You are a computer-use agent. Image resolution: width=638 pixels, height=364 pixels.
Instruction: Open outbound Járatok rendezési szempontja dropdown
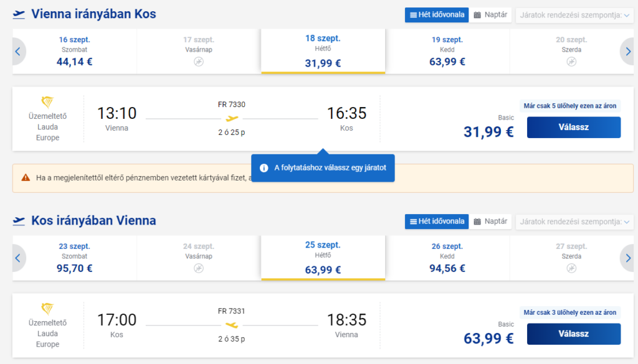point(574,15)
